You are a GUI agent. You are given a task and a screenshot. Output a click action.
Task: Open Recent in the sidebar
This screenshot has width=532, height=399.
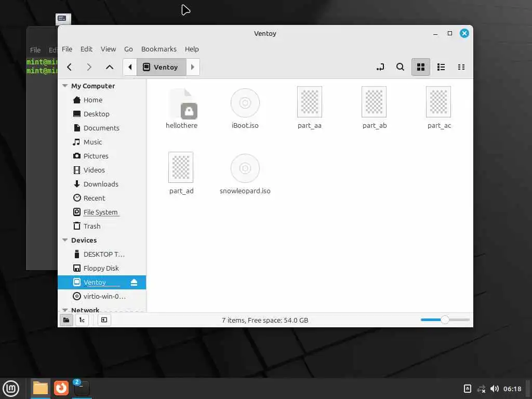[102, 198]
